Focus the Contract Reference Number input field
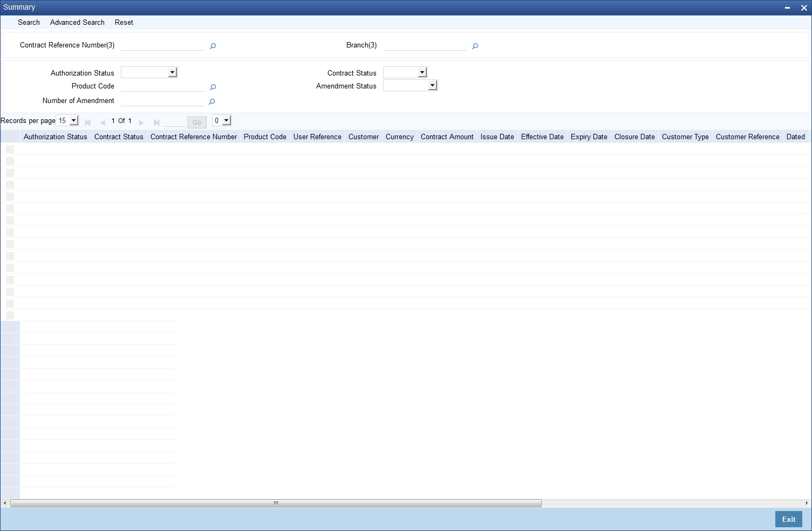 click(162, 45)
